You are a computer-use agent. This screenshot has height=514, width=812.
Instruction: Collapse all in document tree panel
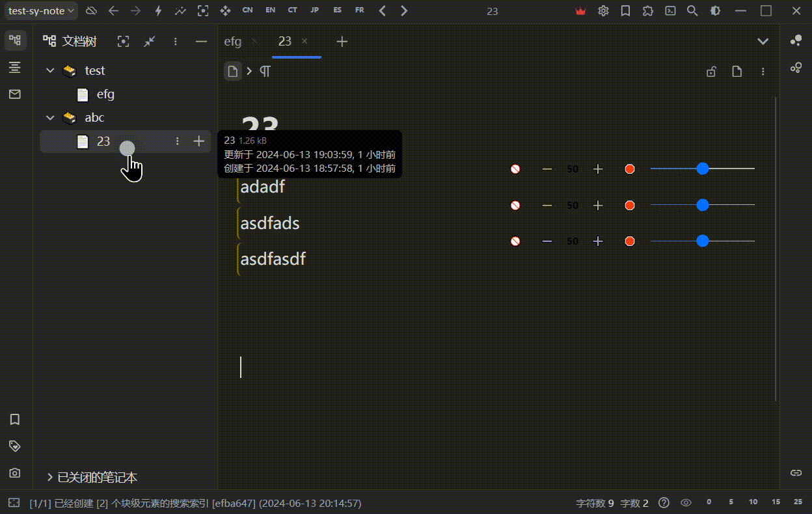149,42
